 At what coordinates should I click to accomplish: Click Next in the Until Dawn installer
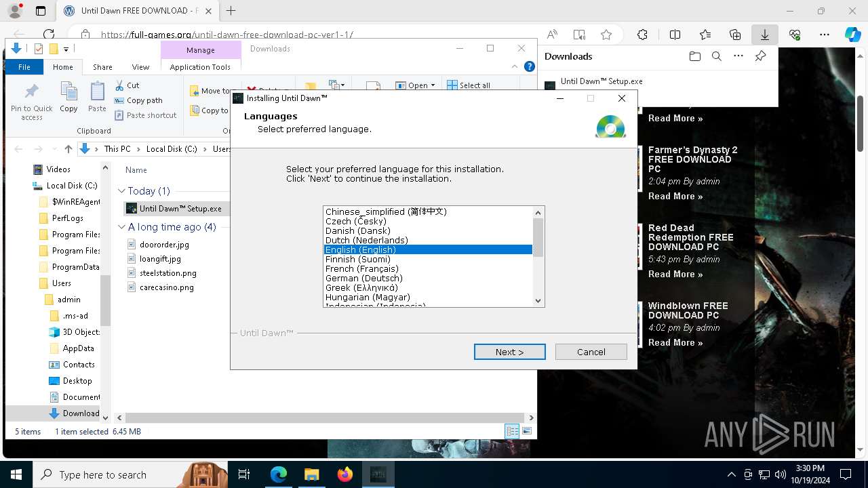509,352
